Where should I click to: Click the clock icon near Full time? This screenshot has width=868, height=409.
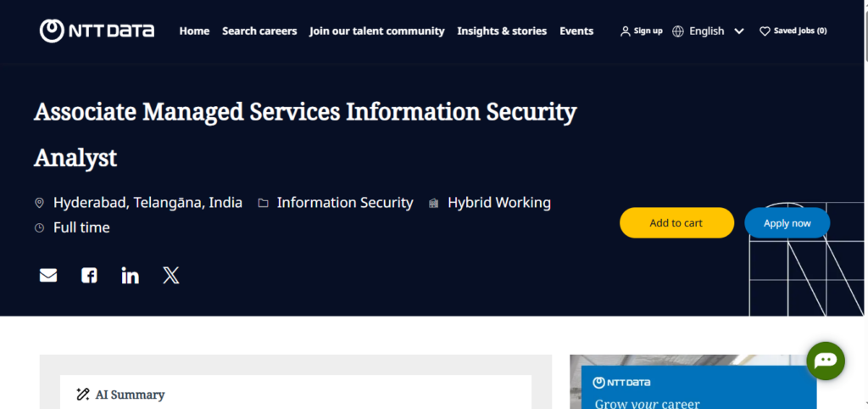39,227
